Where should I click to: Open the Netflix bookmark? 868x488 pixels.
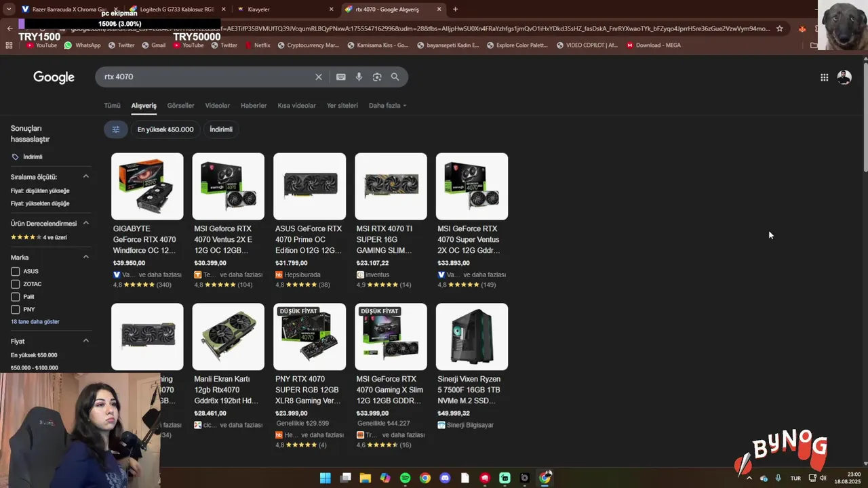(257, 45)
